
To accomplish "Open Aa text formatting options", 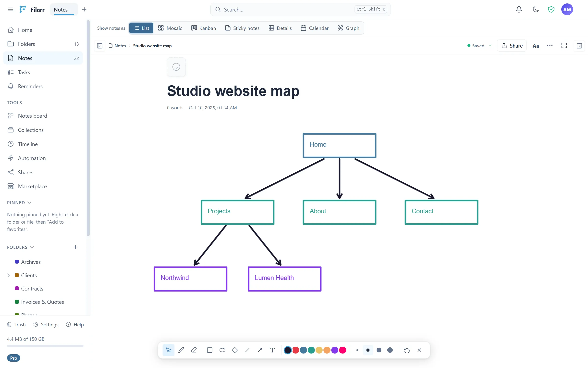I will (536, 46).
